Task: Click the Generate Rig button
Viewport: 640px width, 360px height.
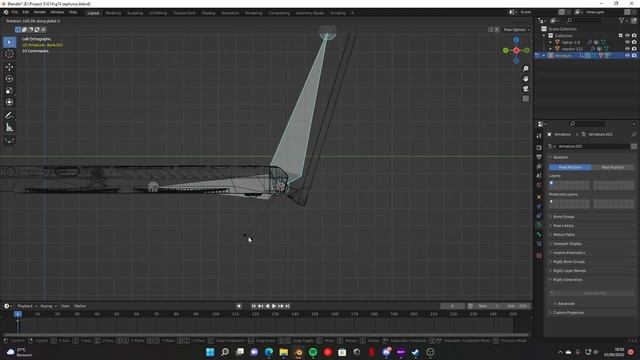Action: pos(591,293)
